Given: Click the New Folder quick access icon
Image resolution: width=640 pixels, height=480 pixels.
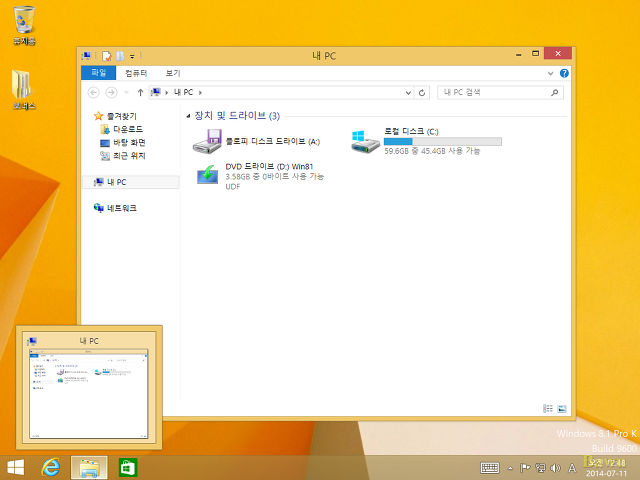Looking at the screenshot, I should (120, 56).
